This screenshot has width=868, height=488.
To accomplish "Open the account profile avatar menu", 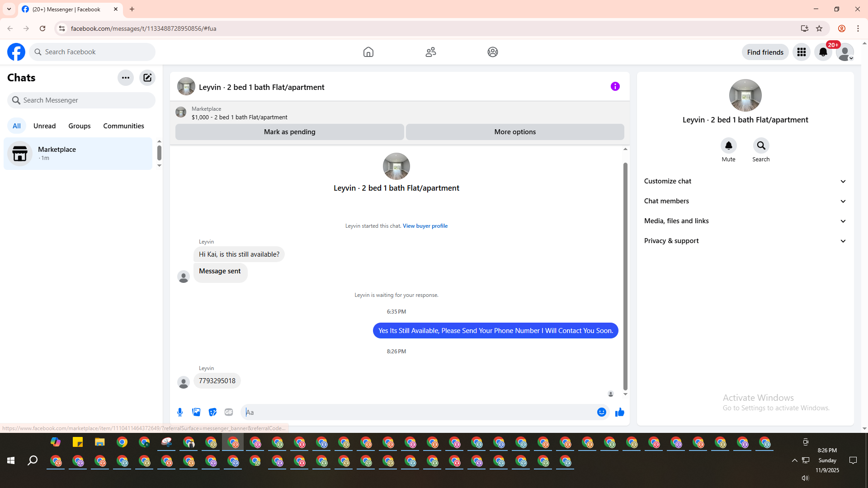I will coord(845,52).
